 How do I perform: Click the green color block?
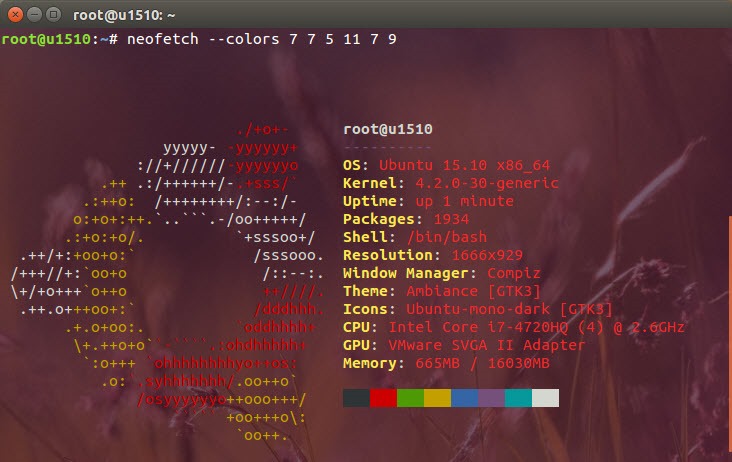[x=410, y=398]
